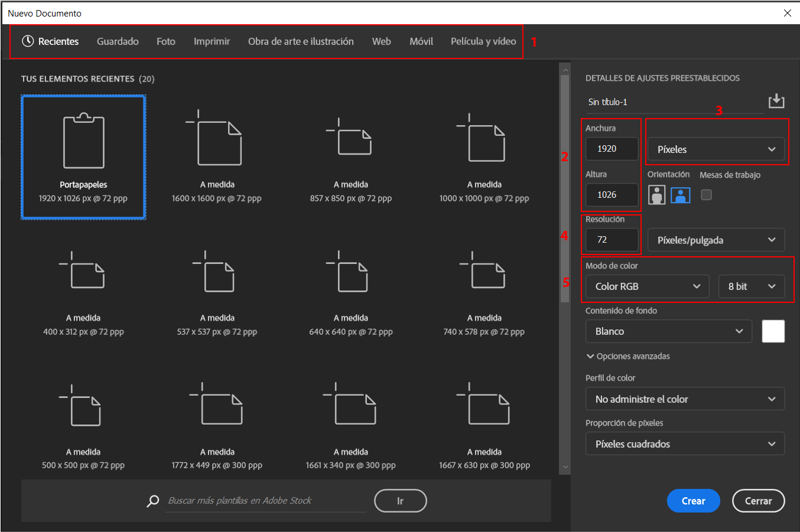This screenshot has height=532, width=800.
Task: Switch to the Móvil tab
Action: (421, 41)
